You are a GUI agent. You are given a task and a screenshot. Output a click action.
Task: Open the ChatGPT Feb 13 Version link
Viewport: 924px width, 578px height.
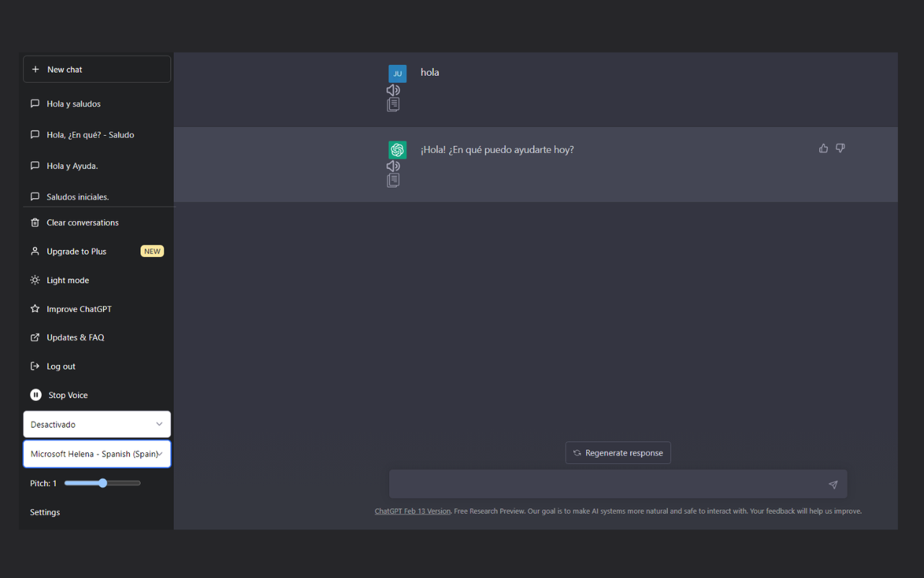click(x=412, y=511)
